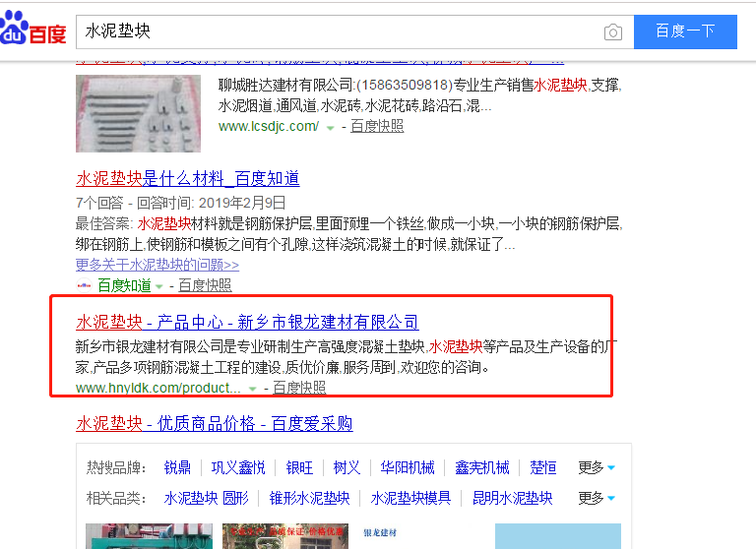Open the cement block product thumbnail
The height and width of the screenshot is (549, 756).
tap(138, 113)
